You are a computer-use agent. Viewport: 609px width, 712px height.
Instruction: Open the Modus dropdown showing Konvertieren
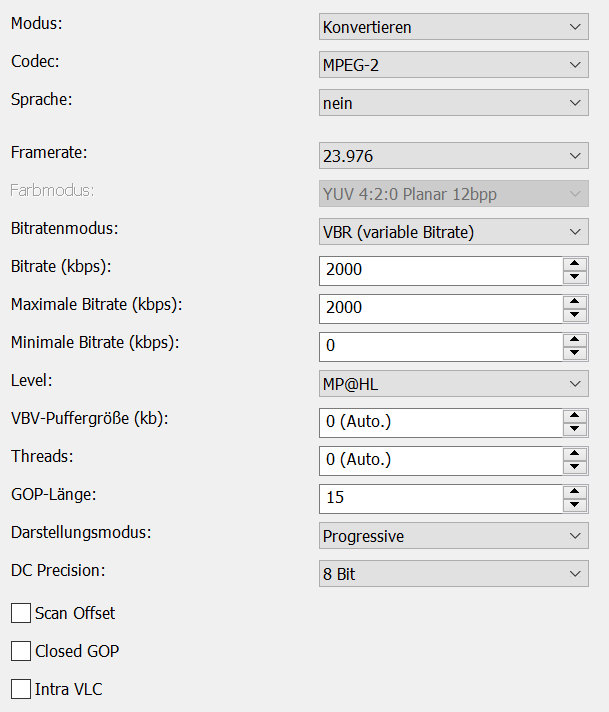[x=454, y=27]
